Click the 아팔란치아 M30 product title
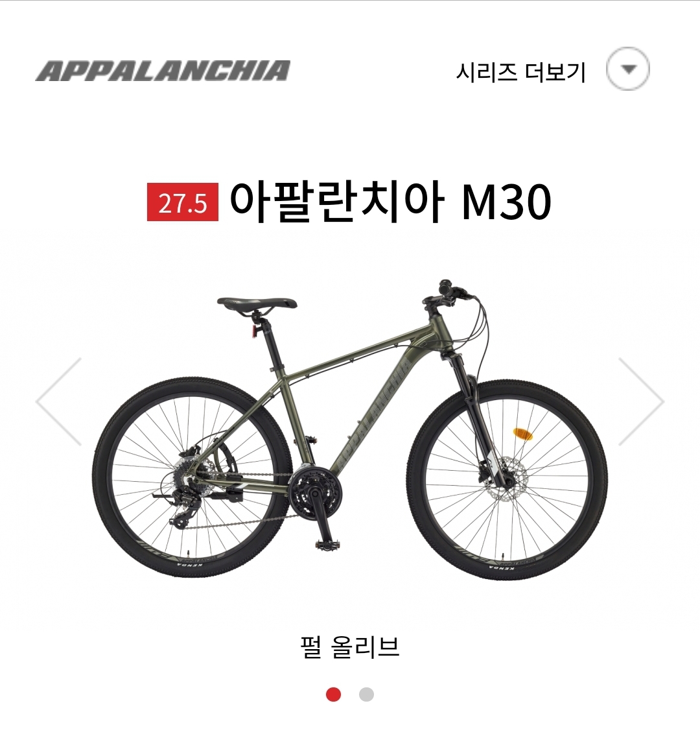This screenshot has width=700, height=736. [390, 202]
